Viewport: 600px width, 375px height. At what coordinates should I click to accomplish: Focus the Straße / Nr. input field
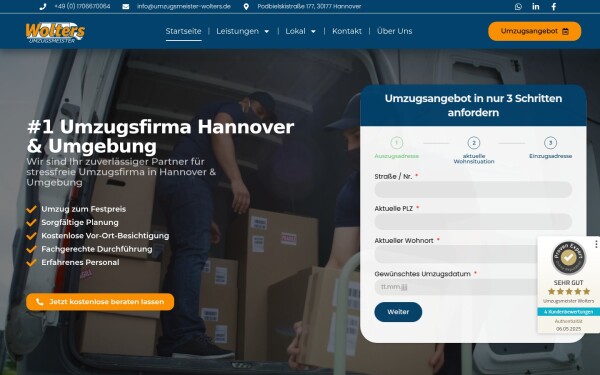tap(473, 189)
